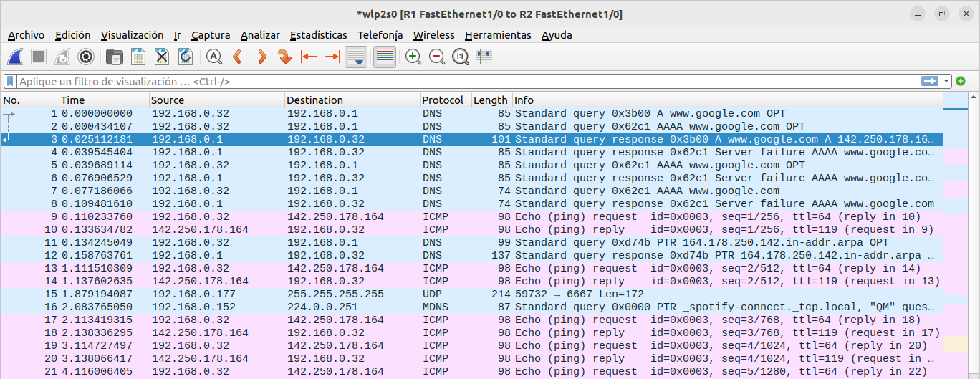Select packet 11 PTR query row
The height and width of the screenshot is (379, 980).
(472, 242)
